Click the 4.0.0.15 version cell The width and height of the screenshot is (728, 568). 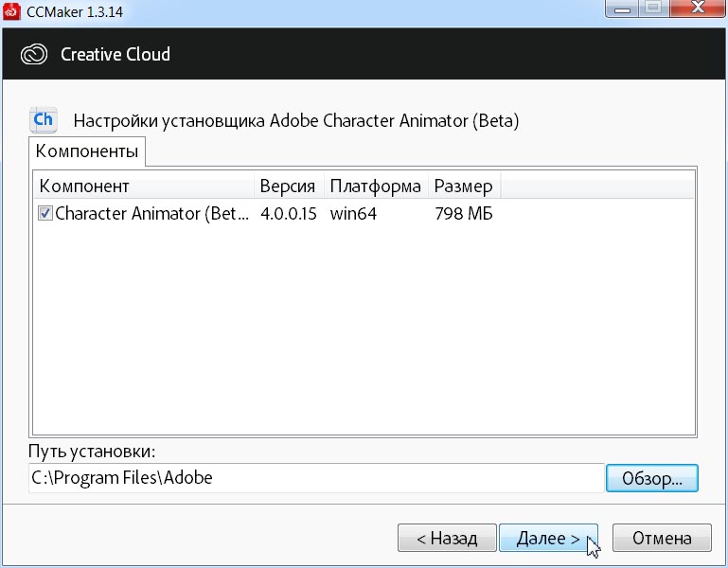pos(288,214)
